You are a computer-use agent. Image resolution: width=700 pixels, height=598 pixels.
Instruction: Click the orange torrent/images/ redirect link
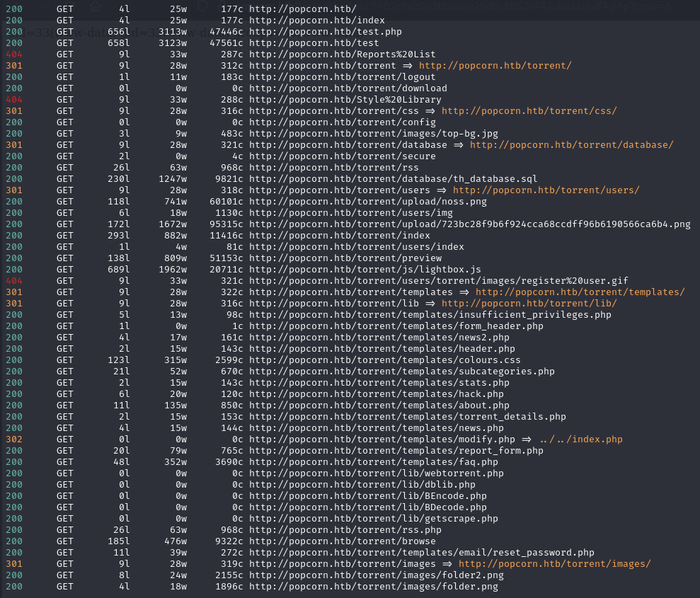pos(554,564)
